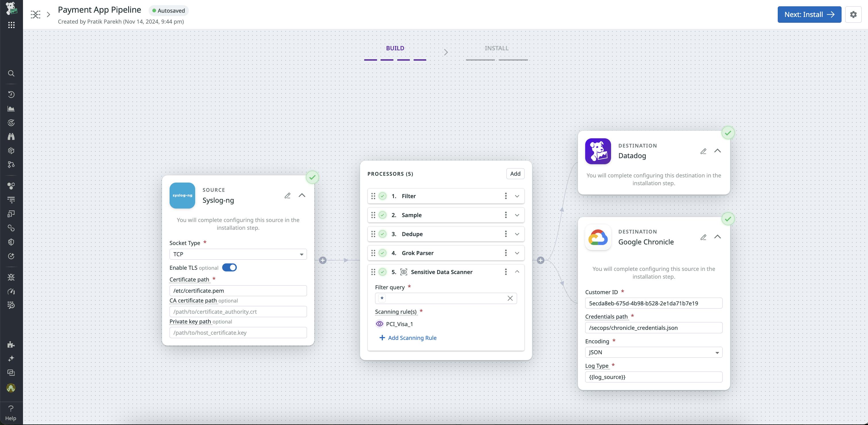Click pencil edit icon on Datadog destination
This screenshot has width=868, height=425.
click(703, 151)
